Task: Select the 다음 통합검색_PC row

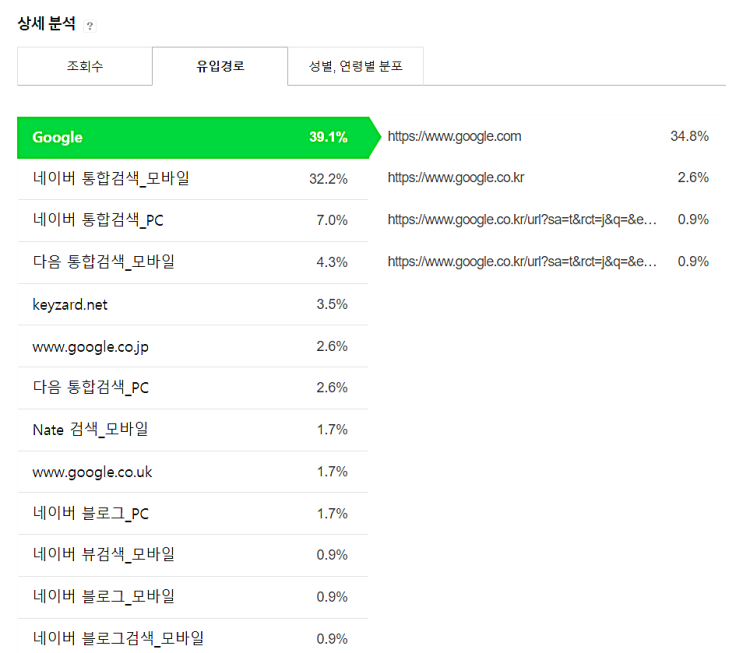Action: tap(193, 388)
